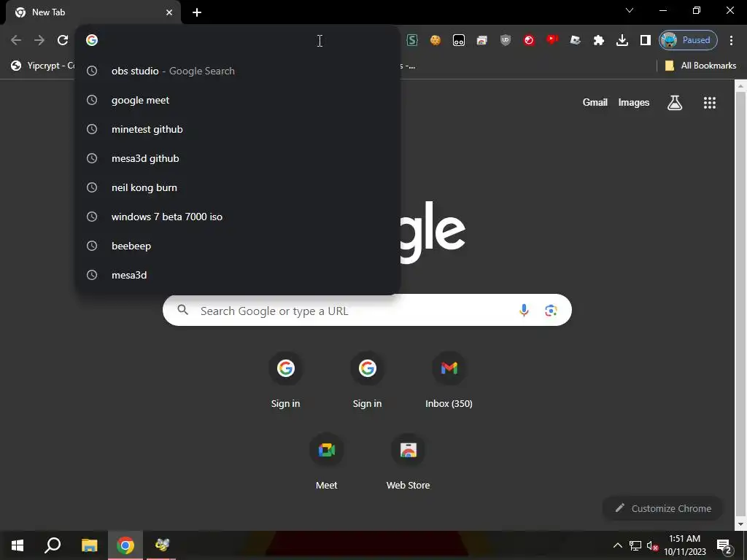
Task: Click the muted volume tray icon
Action: [x=651, y=545]
